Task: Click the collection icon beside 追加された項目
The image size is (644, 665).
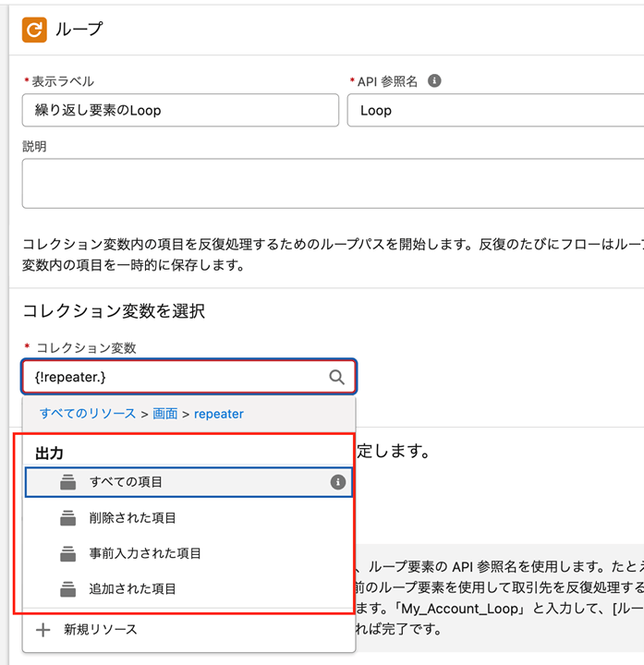Action: coord(67,588)
